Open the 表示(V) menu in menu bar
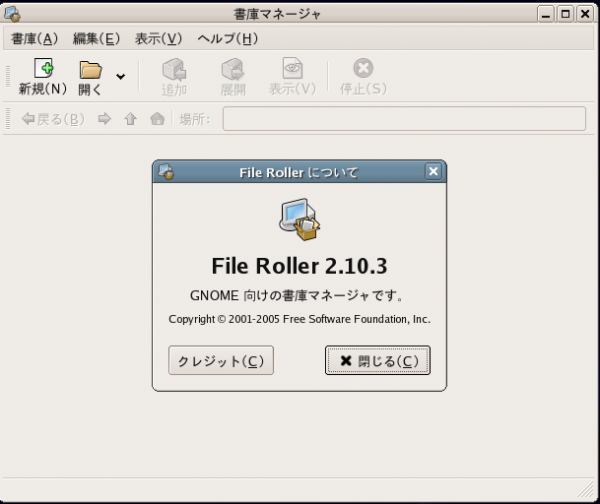This screenshot has height=504, width=600. tap(158, 38)
